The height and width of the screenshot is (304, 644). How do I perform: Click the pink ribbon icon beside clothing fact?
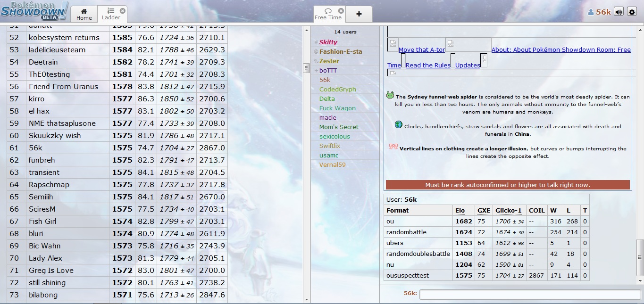tap(393, 147)
